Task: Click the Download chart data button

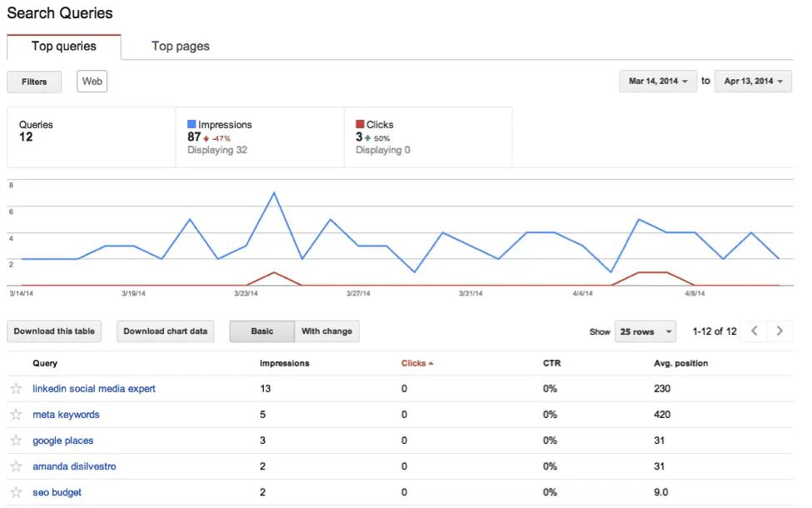Action: 165,331
